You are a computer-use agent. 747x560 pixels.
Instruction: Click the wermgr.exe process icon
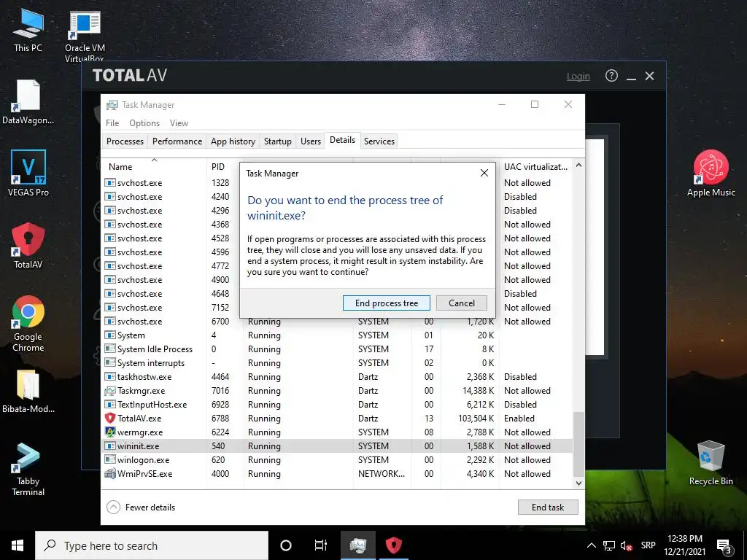coord(110,432)
